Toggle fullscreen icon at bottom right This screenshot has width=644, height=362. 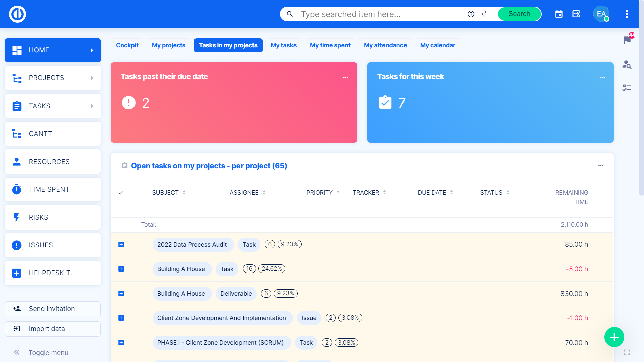[x=627, y=352]
